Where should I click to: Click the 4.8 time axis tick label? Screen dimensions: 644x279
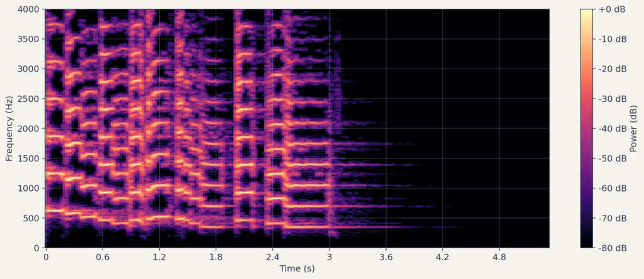coord(499,257)
